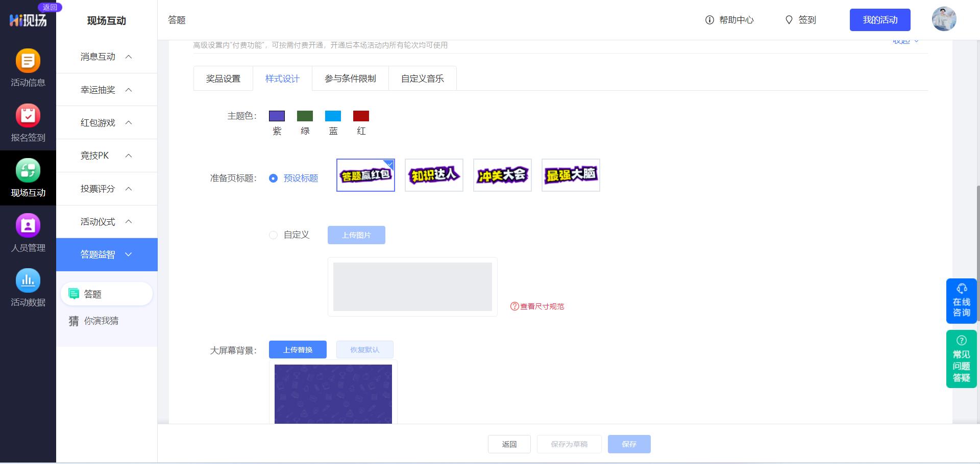Click the 保存为草稿 button

tap(569, 444)
